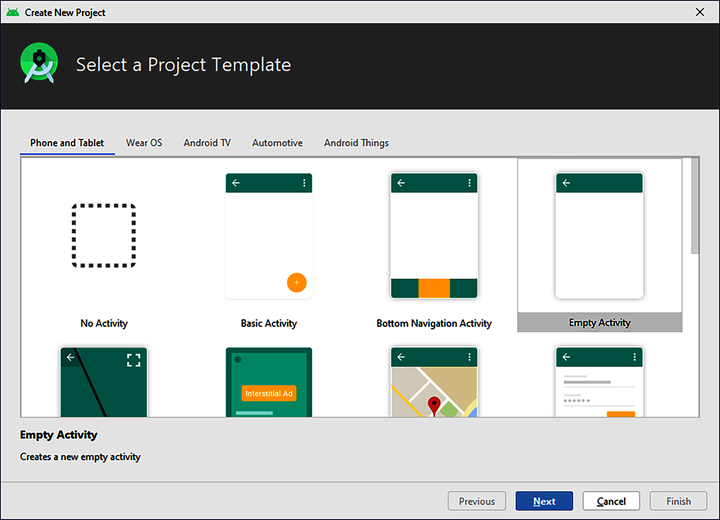Viewport: 720px width, 520px height.
Task: Click the template list vertical scrollbar
Action: pos(695,205)
